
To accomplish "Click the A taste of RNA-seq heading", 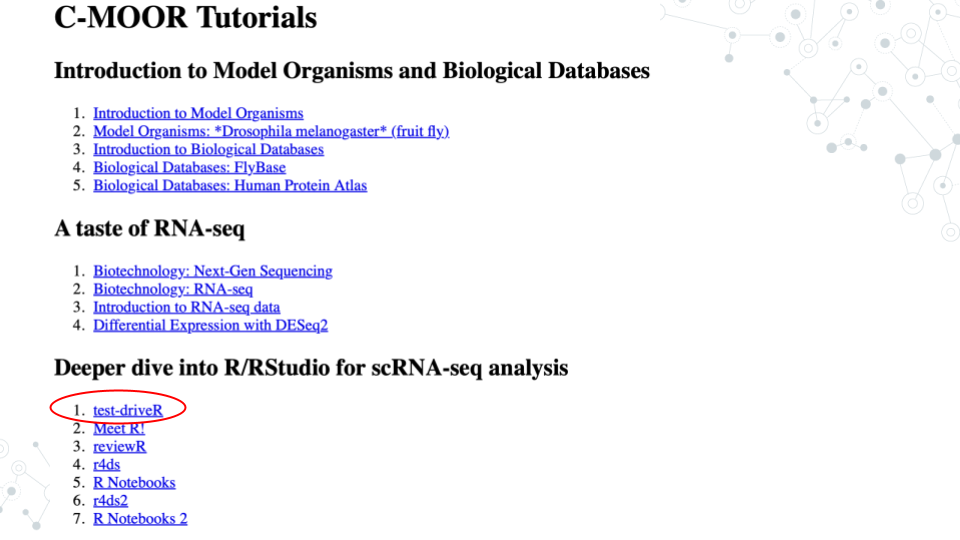I will 149,229.
